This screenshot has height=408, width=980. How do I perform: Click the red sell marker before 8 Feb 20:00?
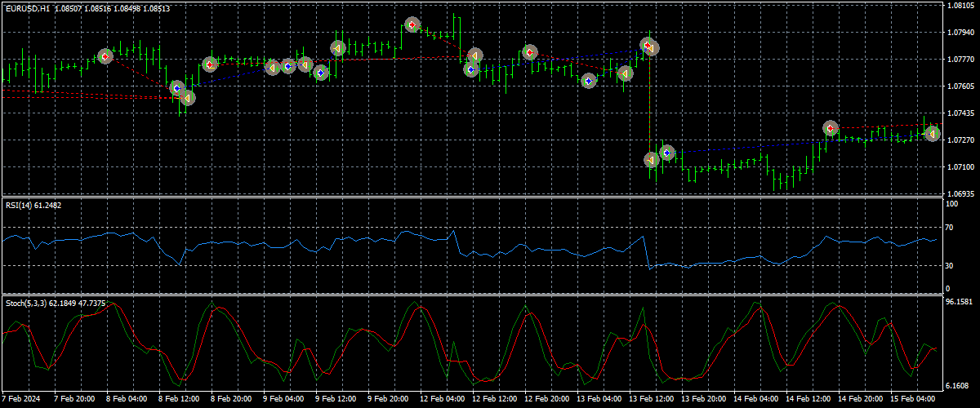coord(209,64)
